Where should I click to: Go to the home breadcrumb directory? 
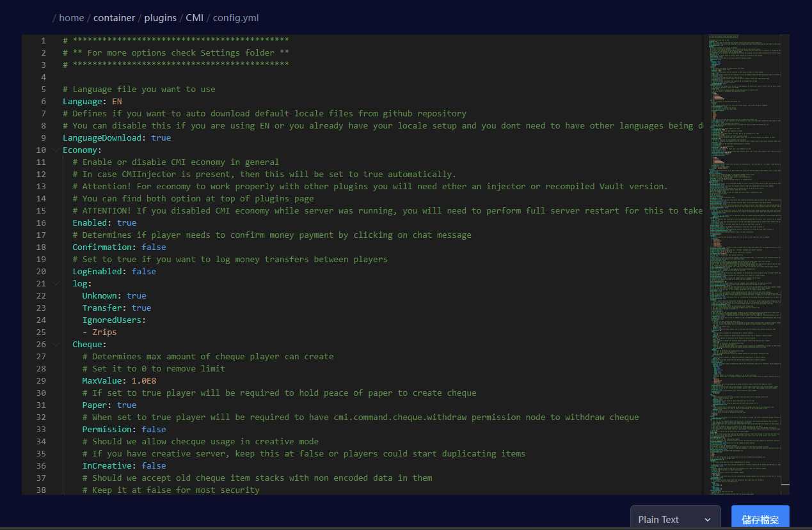(71, 18)
